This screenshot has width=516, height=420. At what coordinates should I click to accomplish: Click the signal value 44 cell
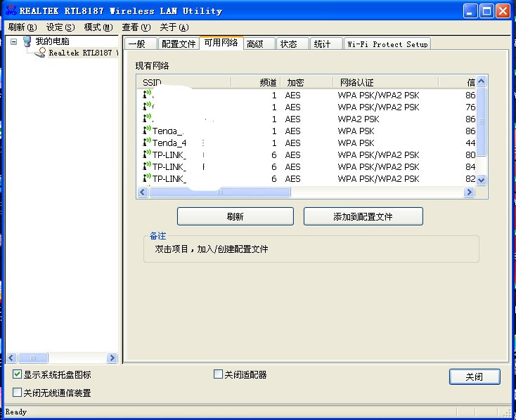coord(470,143)
